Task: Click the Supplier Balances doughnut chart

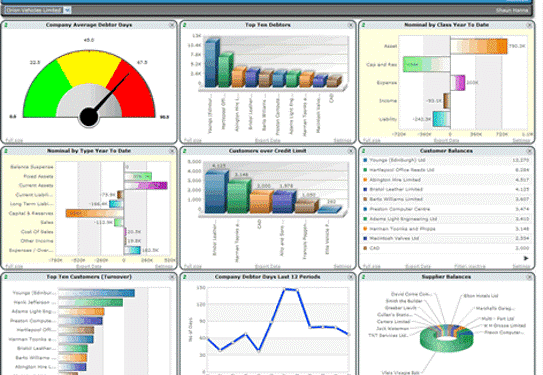Action: point(446,339)
